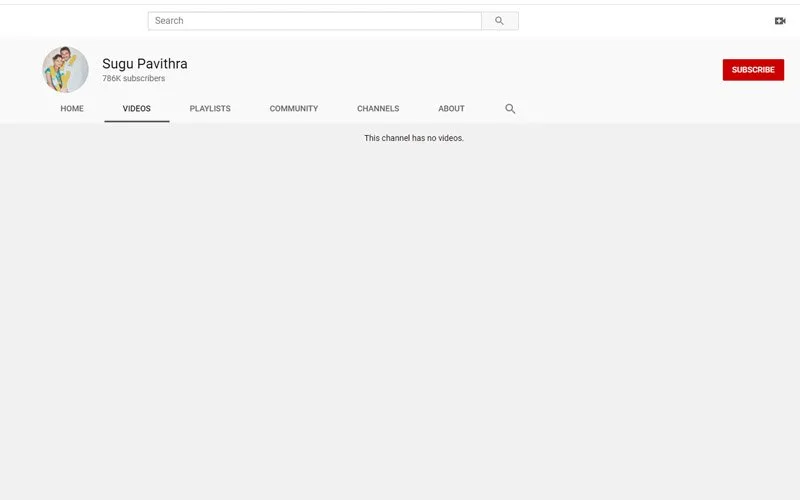800x500 pixels.
Task: Click blank tab bar space right of channel search icon
Action: (x=650, y=109)
